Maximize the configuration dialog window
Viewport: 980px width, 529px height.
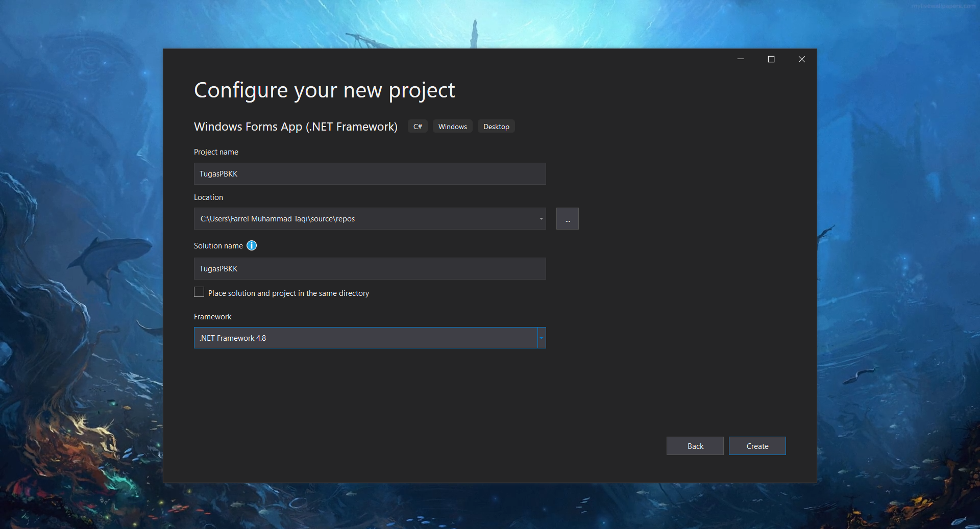pyautogui.click(x=771, y=59)
